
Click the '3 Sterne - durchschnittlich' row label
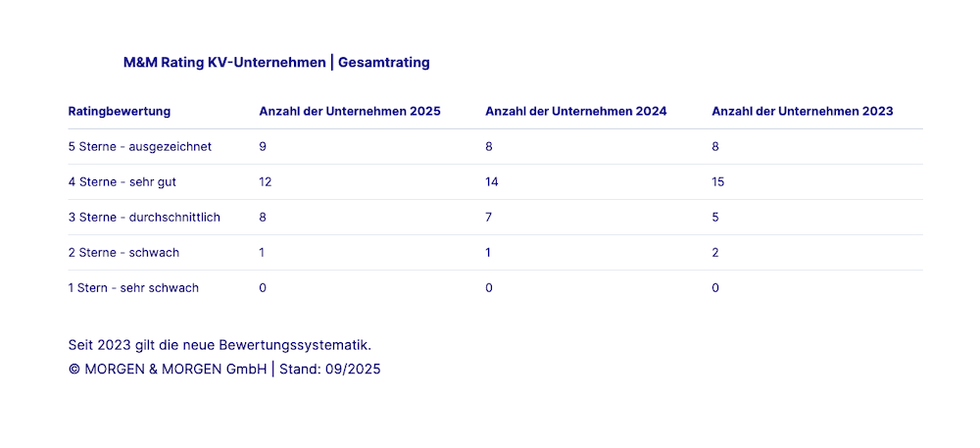144,218
